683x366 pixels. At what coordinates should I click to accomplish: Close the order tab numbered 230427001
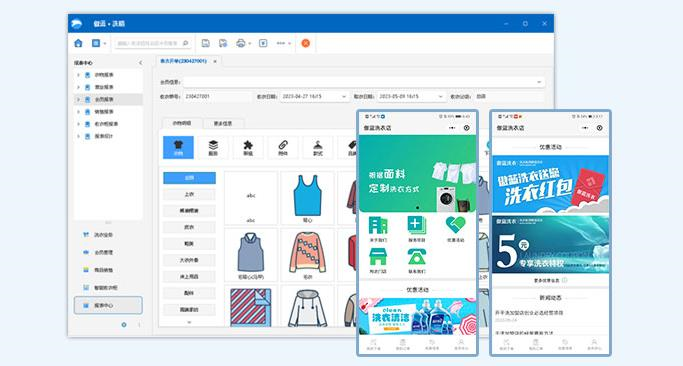(x=215, y=61)
